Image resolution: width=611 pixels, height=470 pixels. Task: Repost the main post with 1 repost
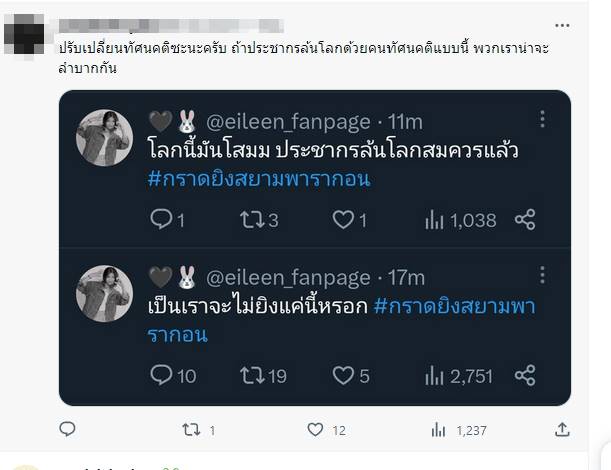(x=191, y=429)
